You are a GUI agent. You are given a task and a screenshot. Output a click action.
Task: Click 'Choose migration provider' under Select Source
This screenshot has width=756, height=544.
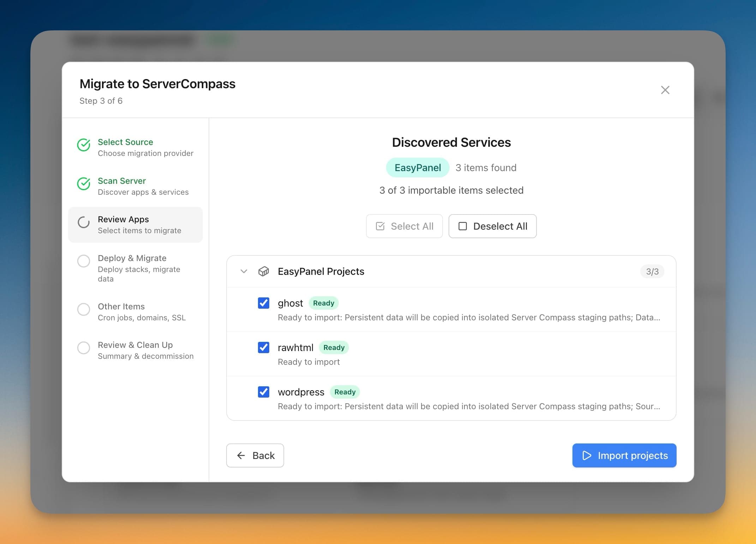coord(145,153)
